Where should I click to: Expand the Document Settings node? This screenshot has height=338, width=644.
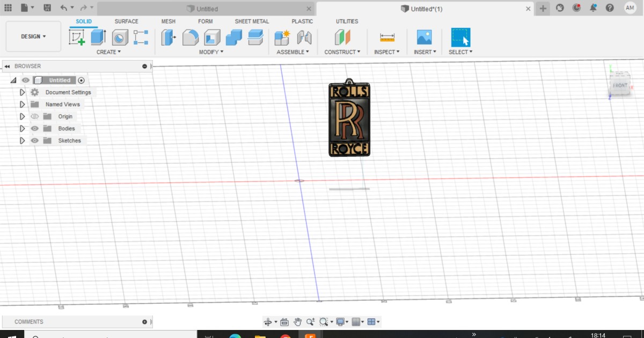22,92
